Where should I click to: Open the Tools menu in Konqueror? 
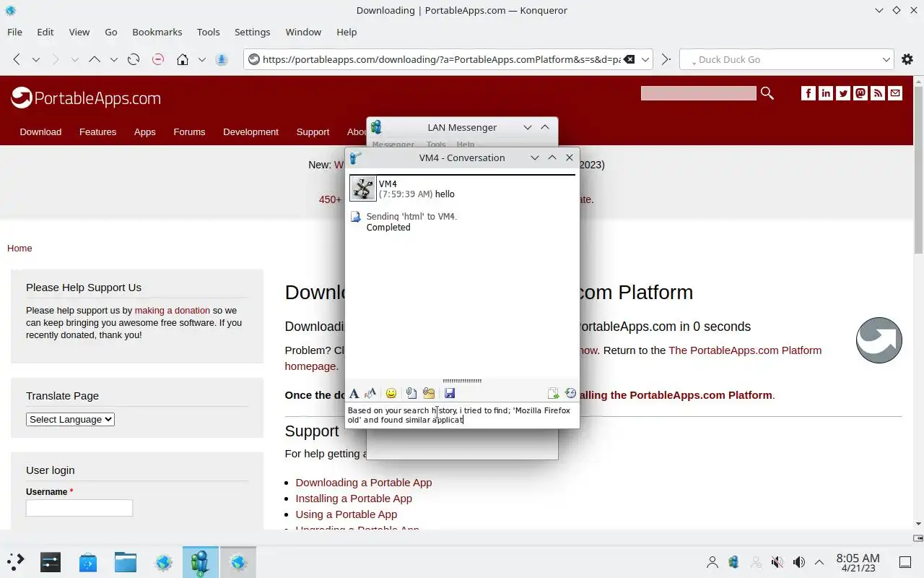pyautogui.click(x=209, y=32)
